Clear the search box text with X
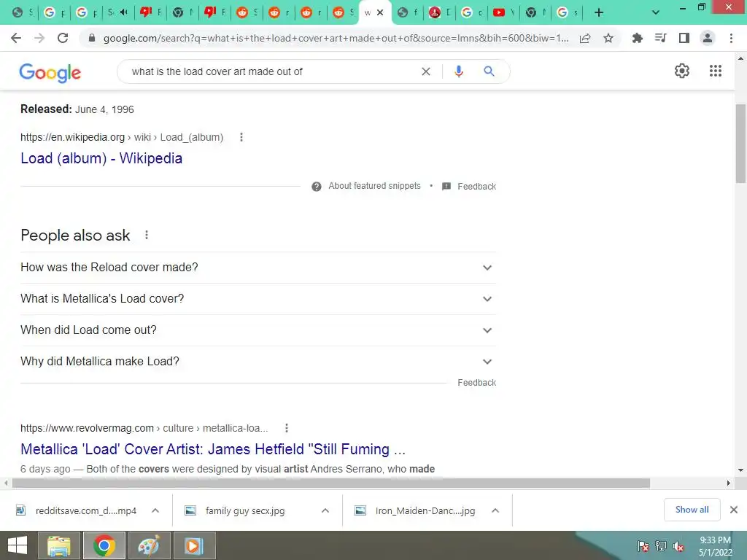Screen dimensions: 747x560 click(x=426, y=71)
